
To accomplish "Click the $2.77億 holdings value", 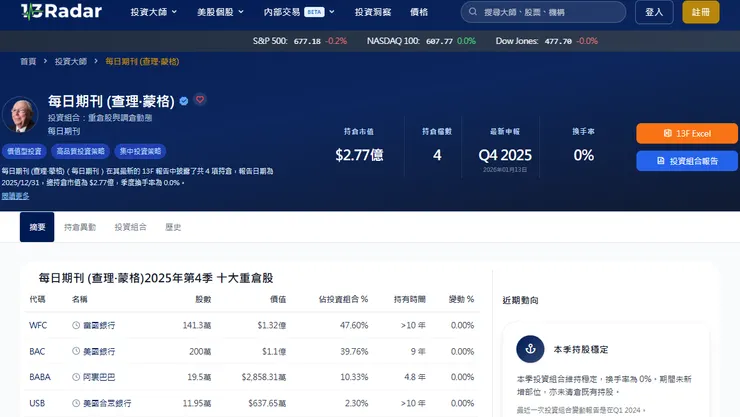I will coord(359,155).
